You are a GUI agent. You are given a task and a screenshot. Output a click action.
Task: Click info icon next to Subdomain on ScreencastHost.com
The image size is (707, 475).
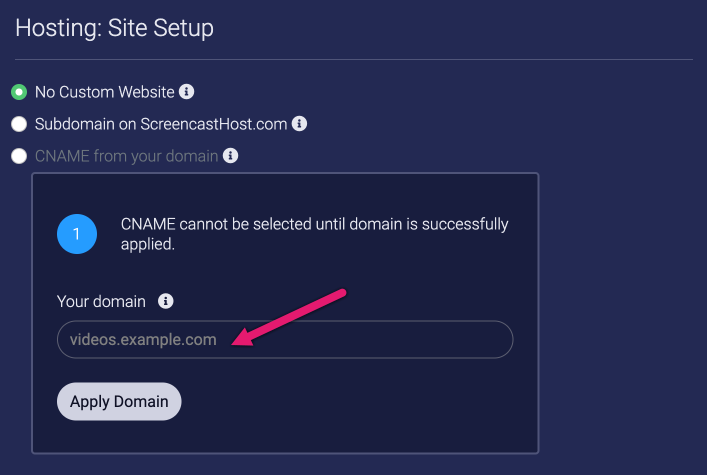[299, 124]
